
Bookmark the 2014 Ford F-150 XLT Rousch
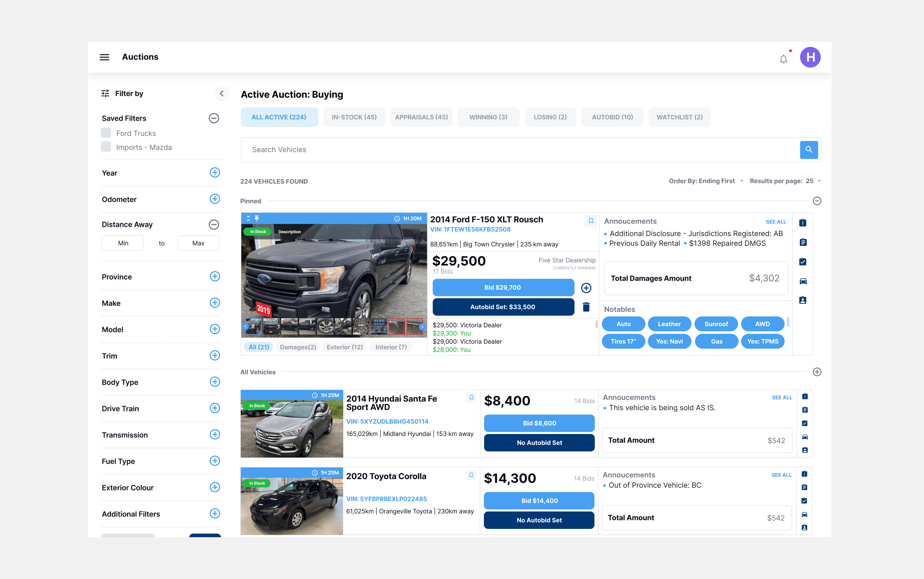pyautogui.click(x=591, y=220)
